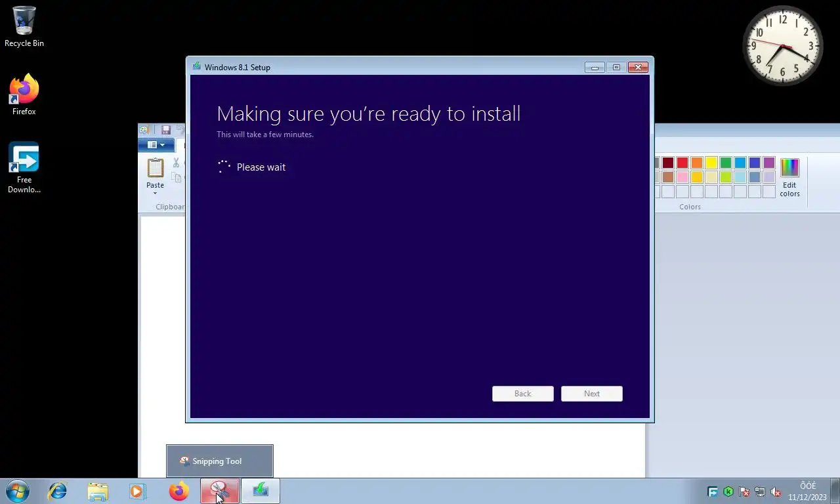The height and width of the screenshot is (504, 840).
Task: Pick the lime color swatch
Action: click(726, 177)
